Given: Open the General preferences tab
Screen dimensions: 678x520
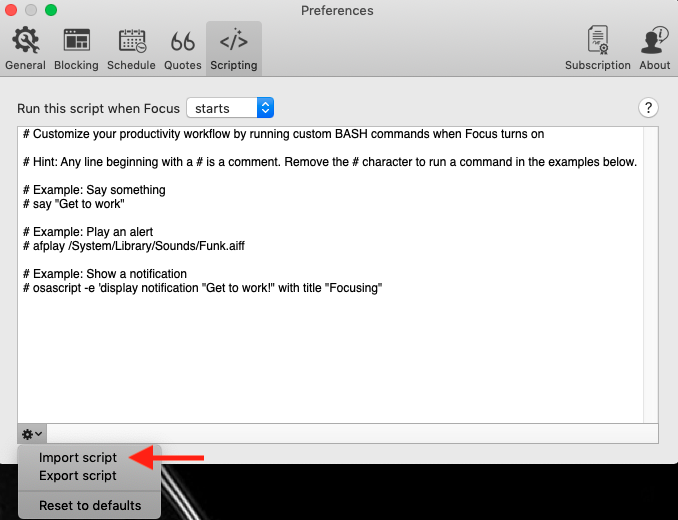Looking at the screenshot, I should tap(26, 48).
